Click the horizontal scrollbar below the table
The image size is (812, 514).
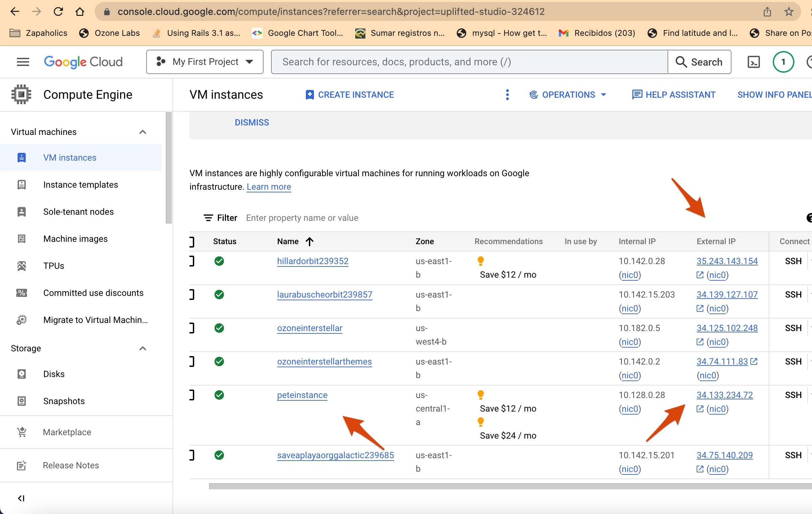click(507, 486)
